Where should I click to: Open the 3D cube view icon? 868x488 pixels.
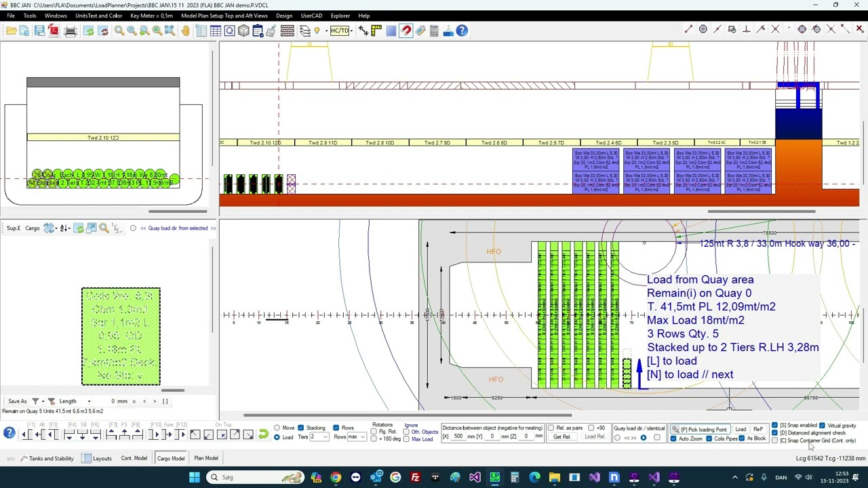(243, 30)
